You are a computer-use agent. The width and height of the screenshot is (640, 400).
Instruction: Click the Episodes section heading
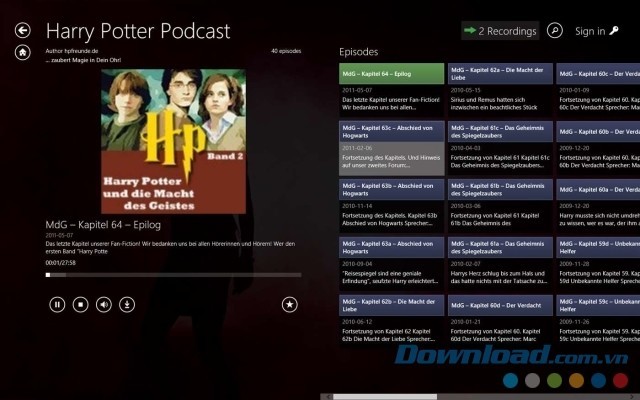tap(358, 52)
